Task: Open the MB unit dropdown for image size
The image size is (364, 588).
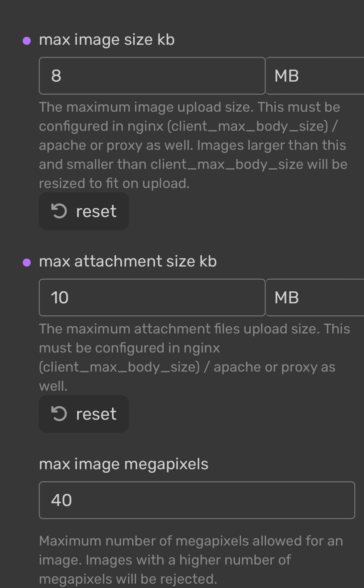Action: click(315, 76)
